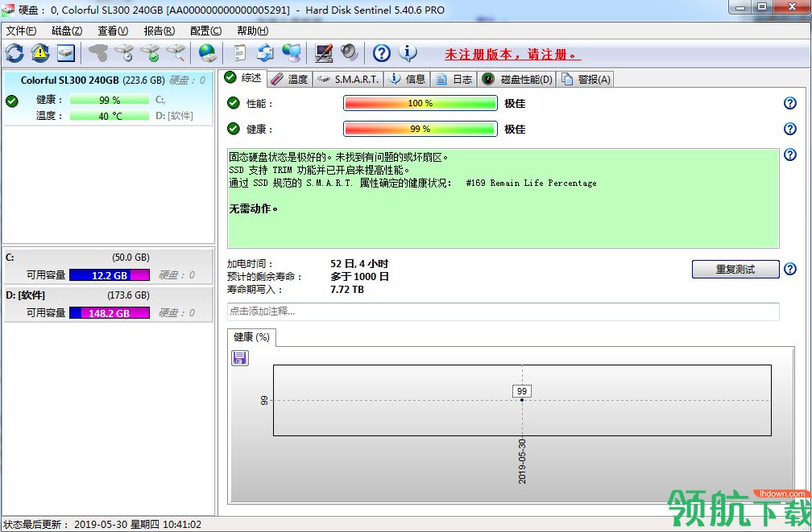
Task: Click the globe over disk toolbar icon
Action: point(208,53)
